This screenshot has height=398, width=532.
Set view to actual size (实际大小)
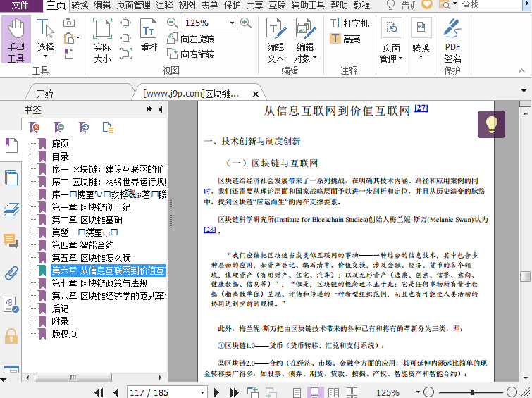tap(102, 40)
